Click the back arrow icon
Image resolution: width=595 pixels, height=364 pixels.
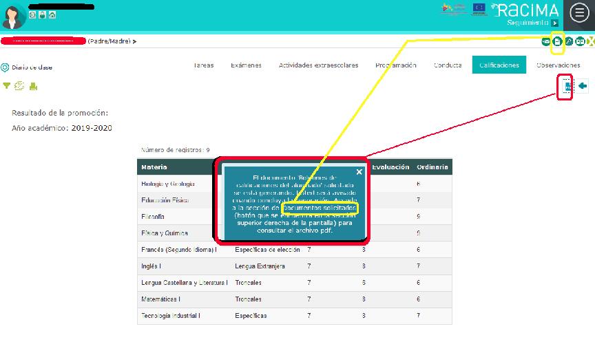[583, 86]
